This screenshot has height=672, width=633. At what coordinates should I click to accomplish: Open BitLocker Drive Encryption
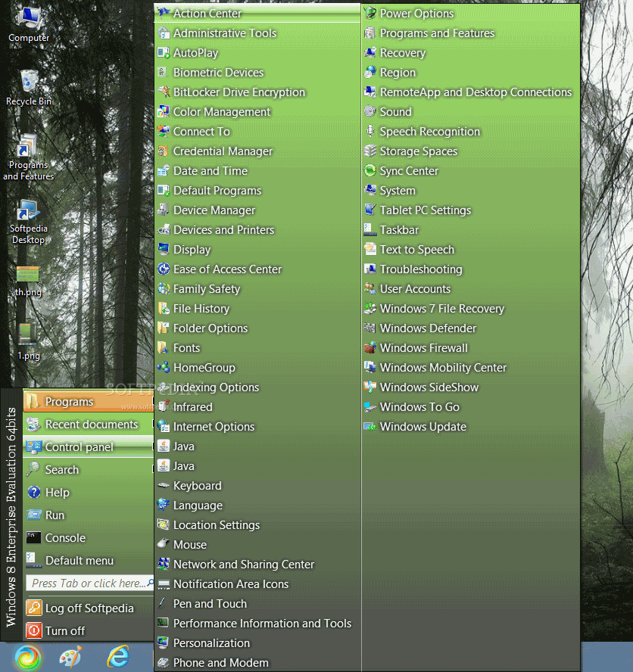click(x=257, y=92)
